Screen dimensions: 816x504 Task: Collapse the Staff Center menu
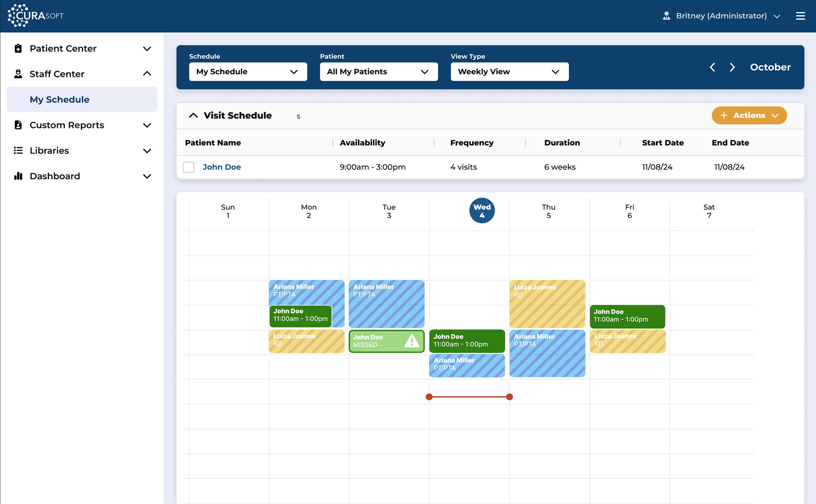click(x=147, y=74)
